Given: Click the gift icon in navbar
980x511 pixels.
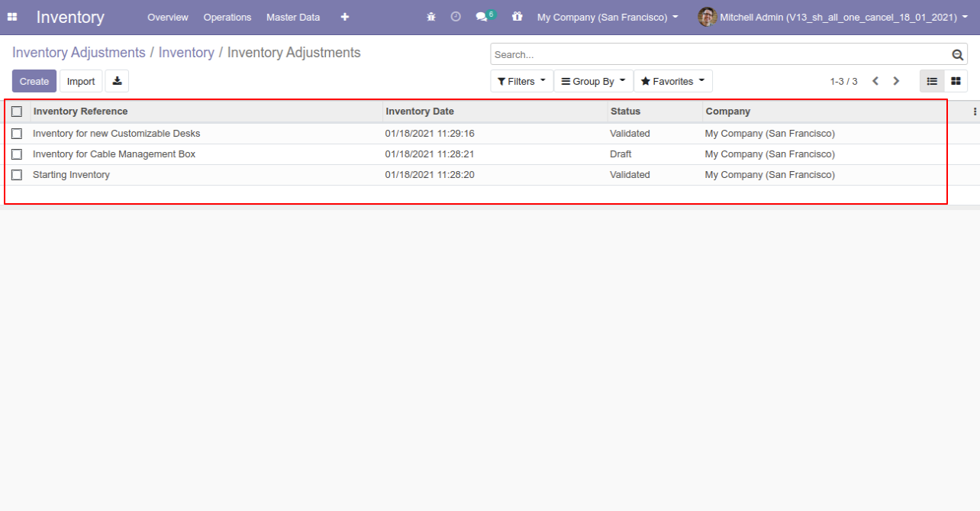Looking at the screenshot, I should (517, 17).
